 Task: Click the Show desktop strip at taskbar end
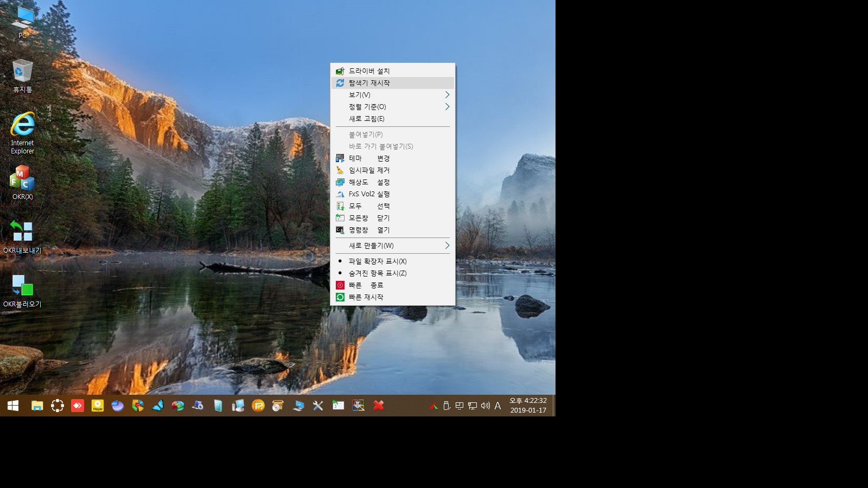coord(554,406)
